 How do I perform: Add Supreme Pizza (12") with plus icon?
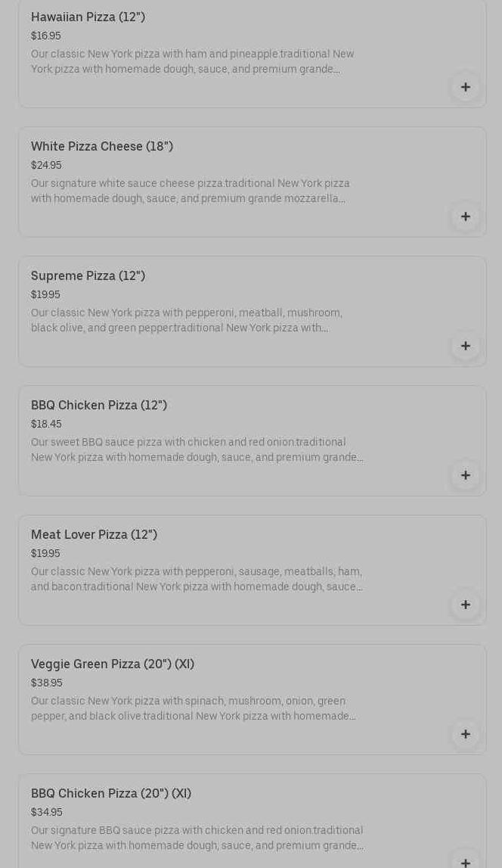coord(465,346)
